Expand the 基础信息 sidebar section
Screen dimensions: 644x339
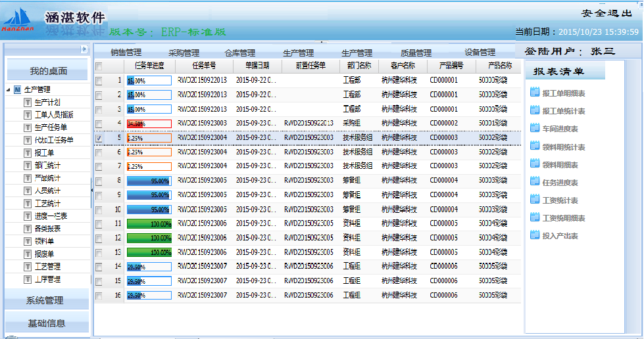point(45,323)
